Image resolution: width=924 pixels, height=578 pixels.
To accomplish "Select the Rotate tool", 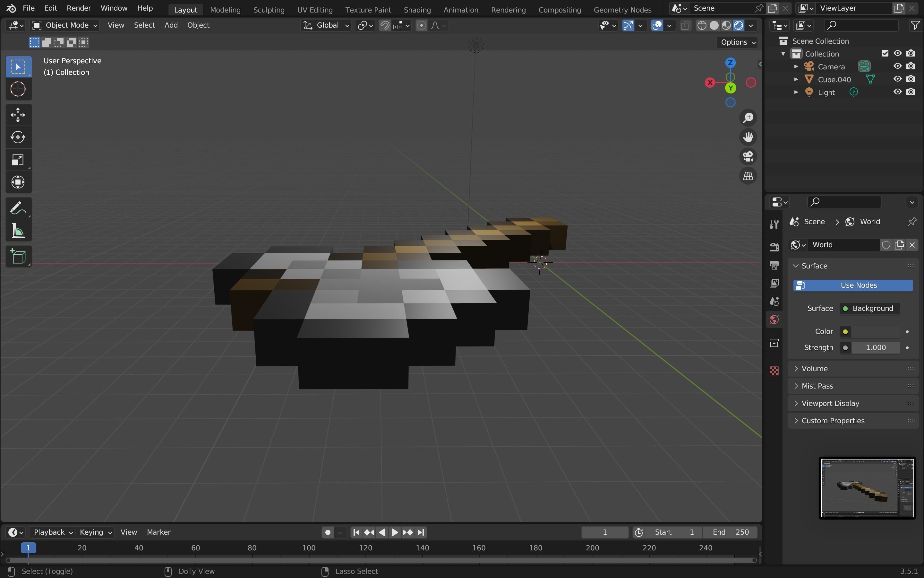I will [18, 137].
